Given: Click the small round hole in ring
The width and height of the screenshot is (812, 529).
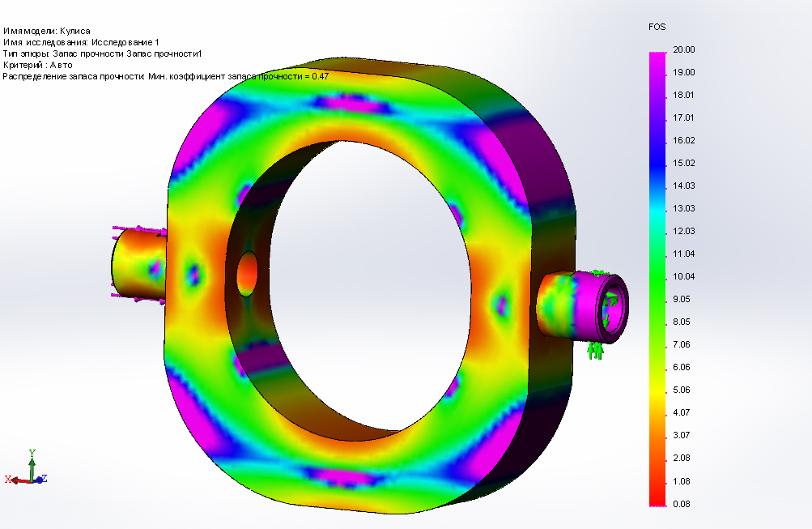Looking at the screenshot, I should [247, 274].
